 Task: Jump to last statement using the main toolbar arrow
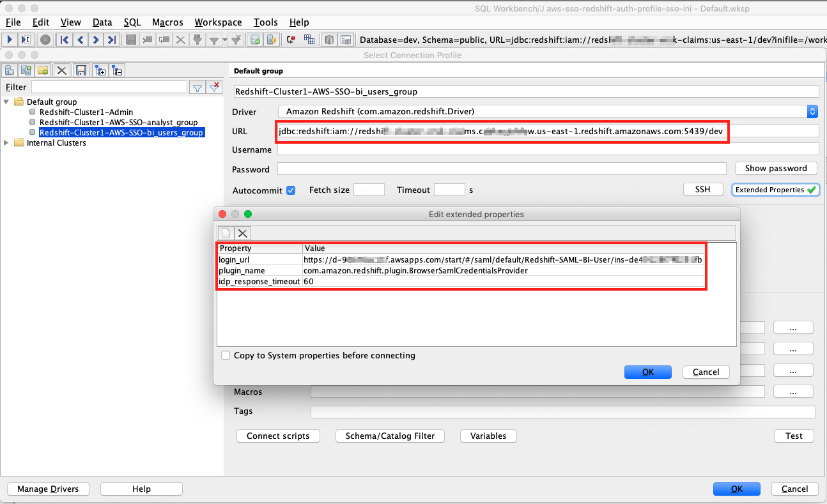coord(111,40)
